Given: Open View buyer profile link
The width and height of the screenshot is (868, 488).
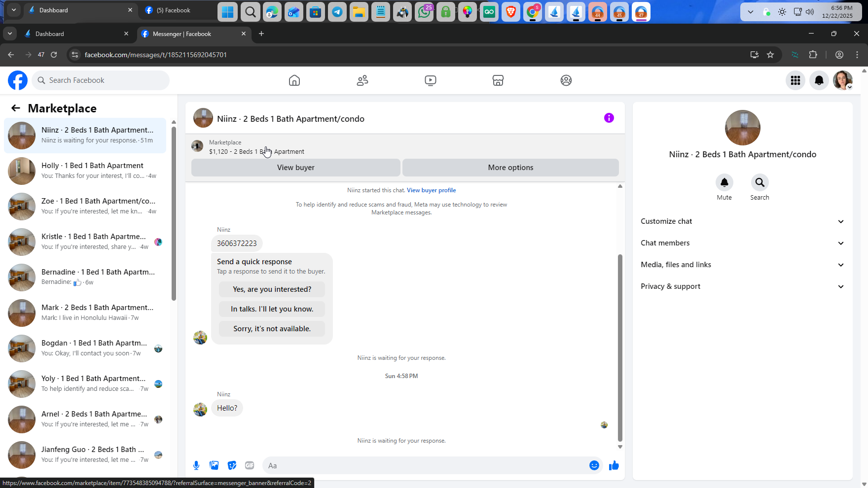Looking at the screenshot, I should click(x=431, y=190).
